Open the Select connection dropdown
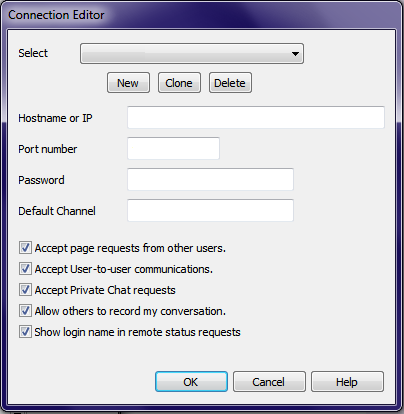This screenshot has width=404, height=414. click(192, 53)
